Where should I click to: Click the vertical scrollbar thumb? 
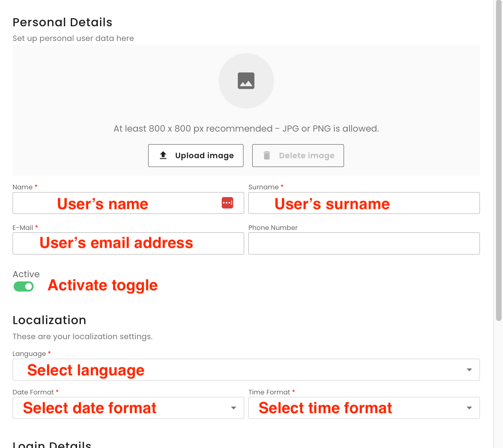click(499, 161)
